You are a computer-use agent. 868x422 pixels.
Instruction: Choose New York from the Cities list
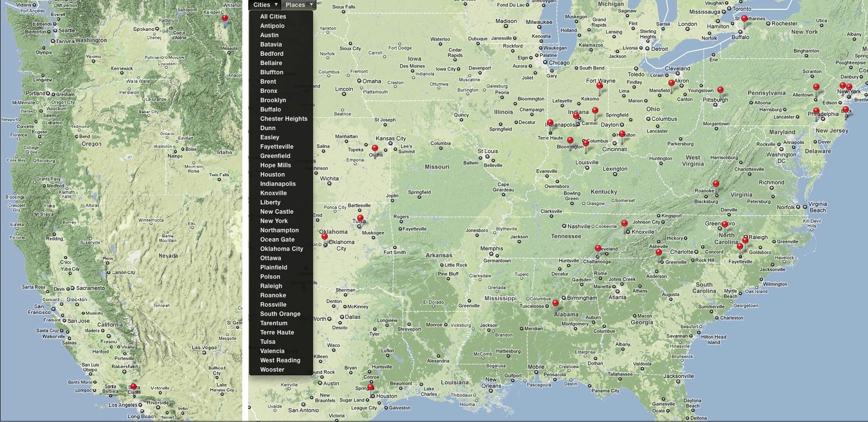tap(274, 221)
